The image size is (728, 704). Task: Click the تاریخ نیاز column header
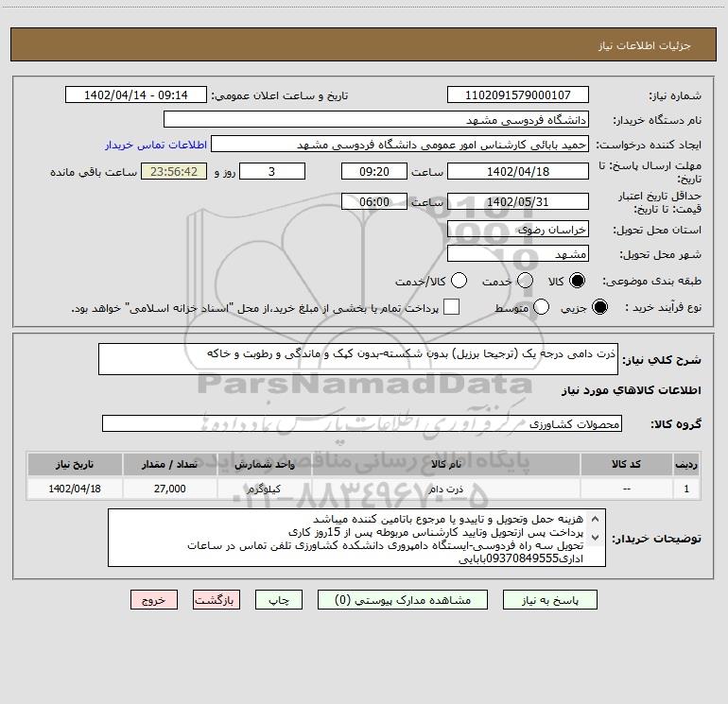(x=75, y=464)
